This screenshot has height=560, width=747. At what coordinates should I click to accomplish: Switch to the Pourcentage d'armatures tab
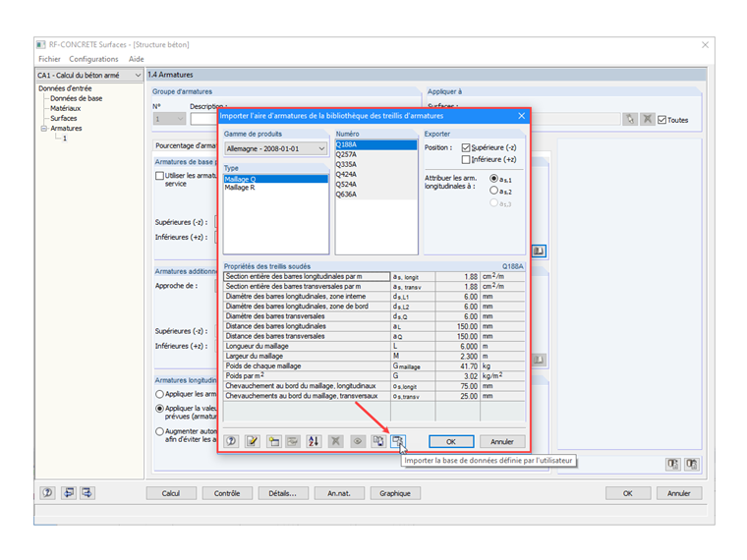coord(186,145)
